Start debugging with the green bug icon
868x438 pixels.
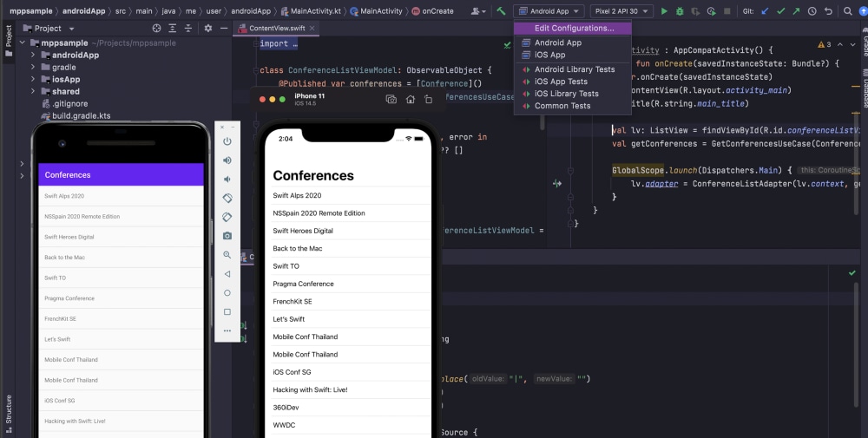click(680, 11)
